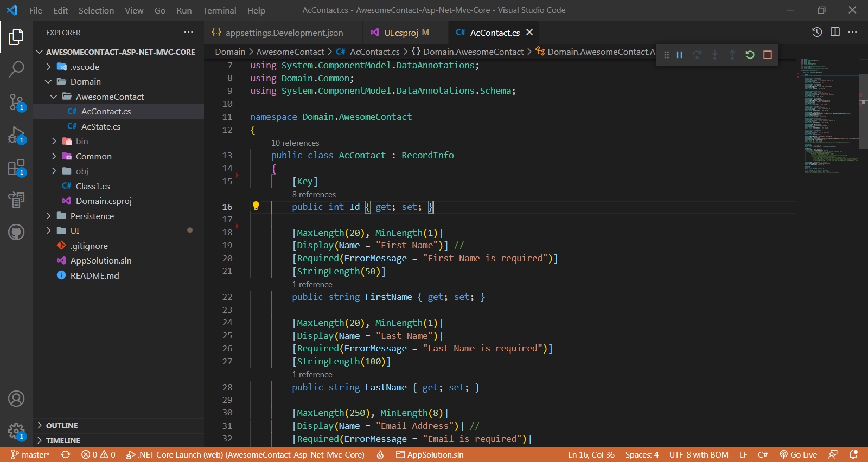
Task: Open the Remote Explorer icon in activity bar
Action: (x=16, y=200)
